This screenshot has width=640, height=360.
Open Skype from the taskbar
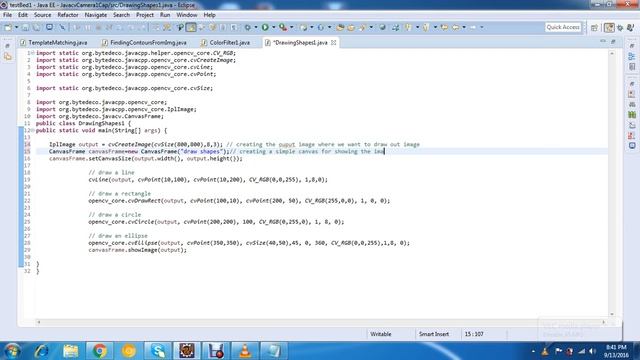click(x=158, y=351)
